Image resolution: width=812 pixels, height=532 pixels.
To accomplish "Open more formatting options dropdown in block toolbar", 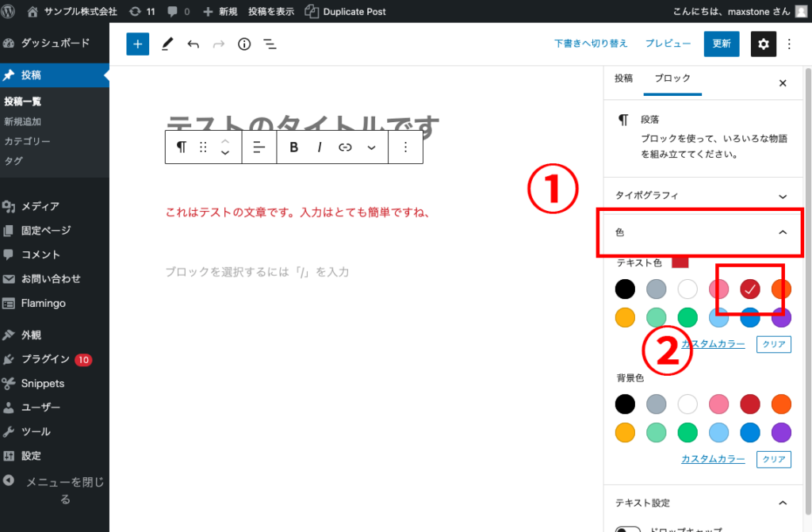I will click(370, 147).
